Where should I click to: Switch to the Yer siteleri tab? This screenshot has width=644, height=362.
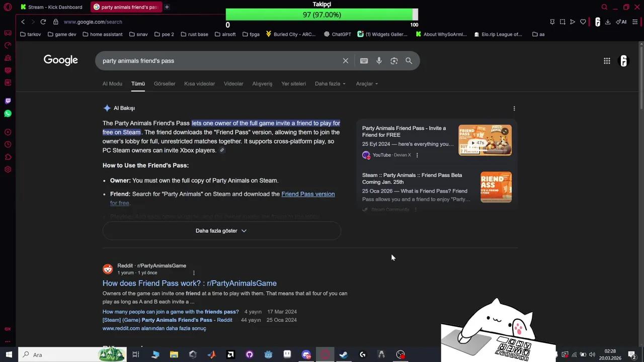(x=293, y=83)
